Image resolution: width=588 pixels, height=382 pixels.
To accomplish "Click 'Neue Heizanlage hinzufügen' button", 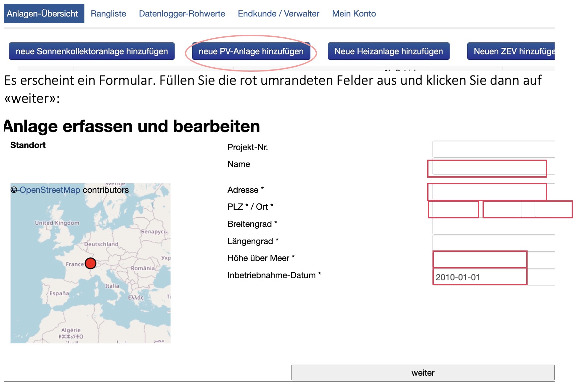I will (x=388, y=51).
